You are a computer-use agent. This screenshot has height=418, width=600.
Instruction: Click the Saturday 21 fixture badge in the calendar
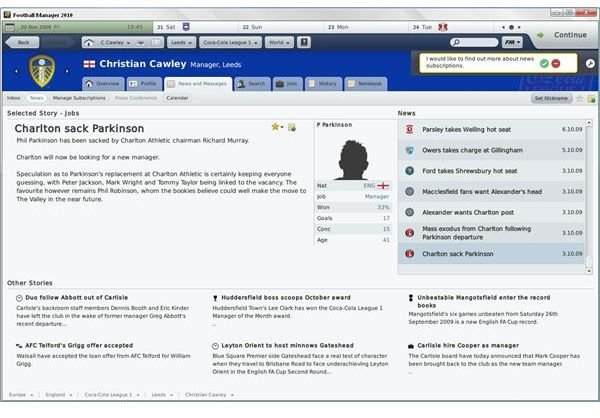pos(186,27)
